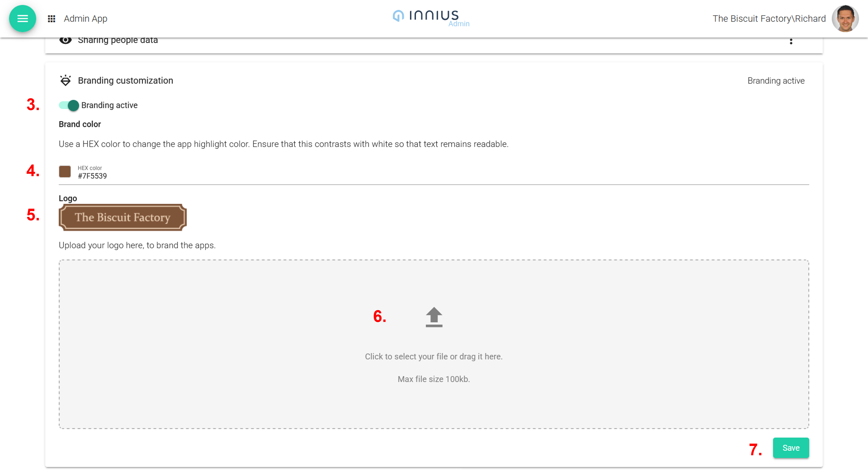
Task: Click the upload arrow icon
Action: pos(434,317)
